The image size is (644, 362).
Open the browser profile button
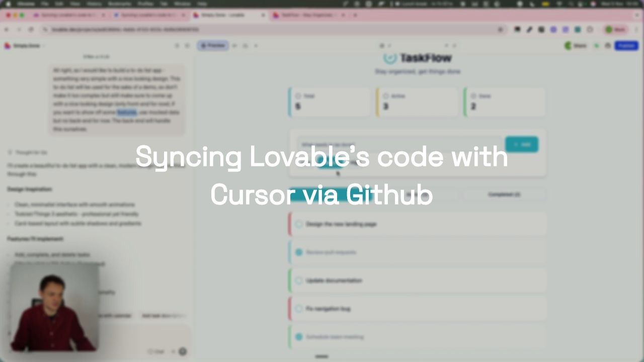coord(616,30)
